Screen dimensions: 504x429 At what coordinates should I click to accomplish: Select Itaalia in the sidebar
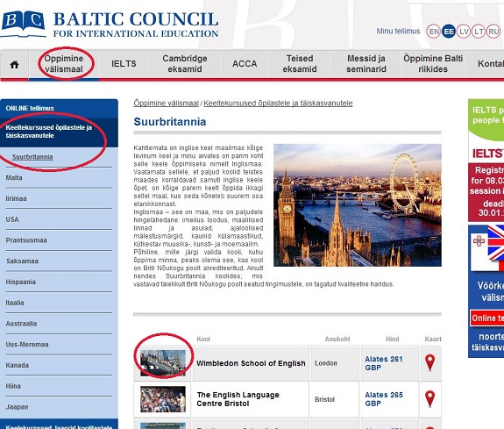15,303
